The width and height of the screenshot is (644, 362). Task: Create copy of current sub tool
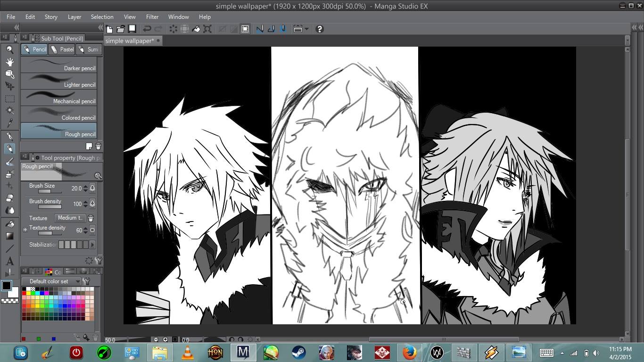pos(89,146)
